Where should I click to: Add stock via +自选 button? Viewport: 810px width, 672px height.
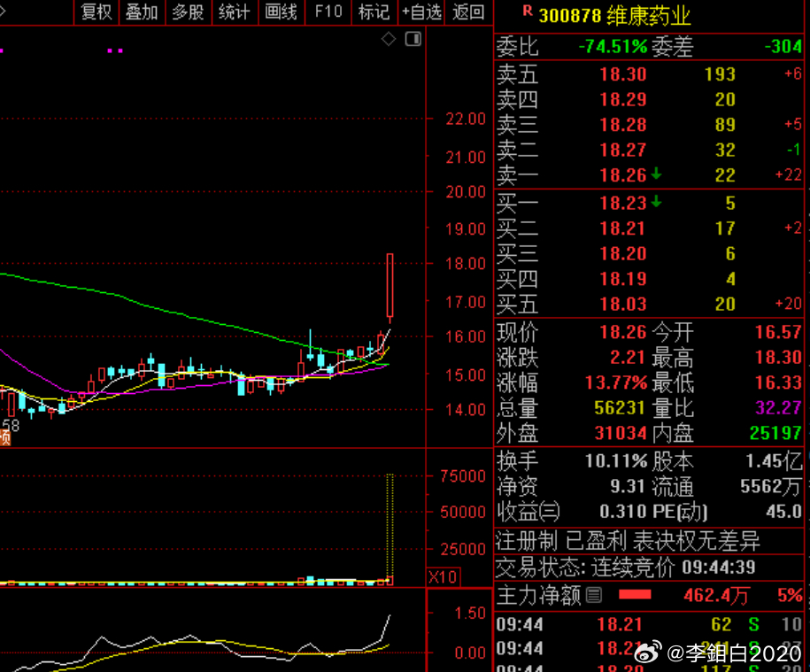[422, 12]
